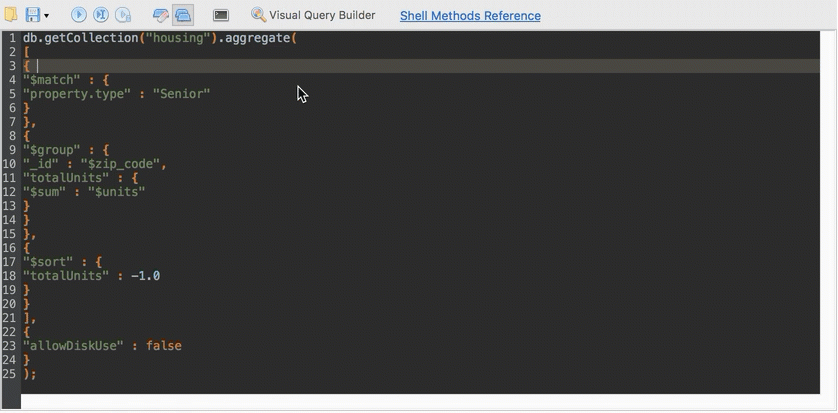838x413 pixels.
Task: Run the entire script with the play icon
Action: click(x=79, y=15)
